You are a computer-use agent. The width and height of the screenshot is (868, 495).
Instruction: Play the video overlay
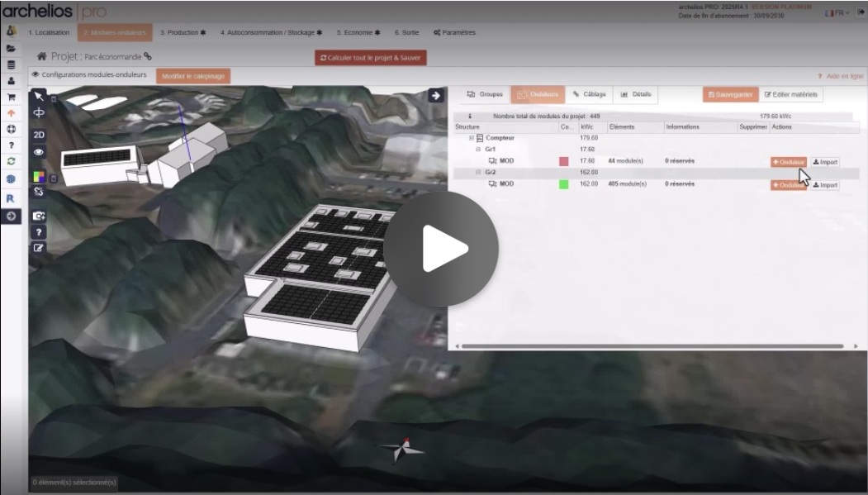click(441, 249)
